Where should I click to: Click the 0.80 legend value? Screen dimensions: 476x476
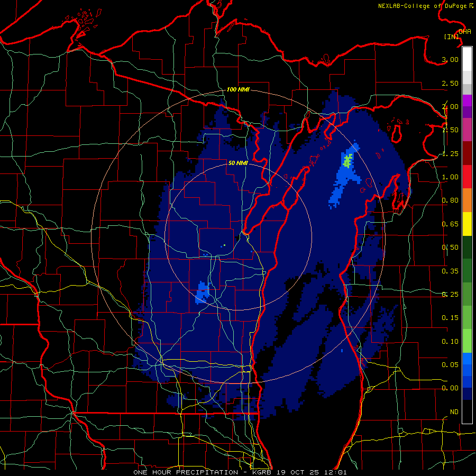tap(450, 200)
